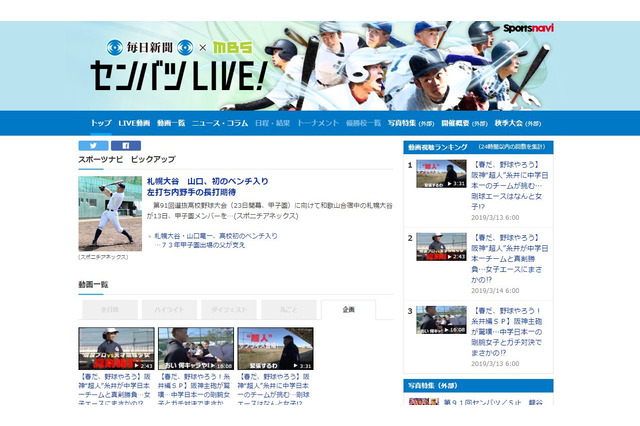640x426 pixels.
Task: Click the 動画一覧 section heading
Action: [x=93, y=284]
